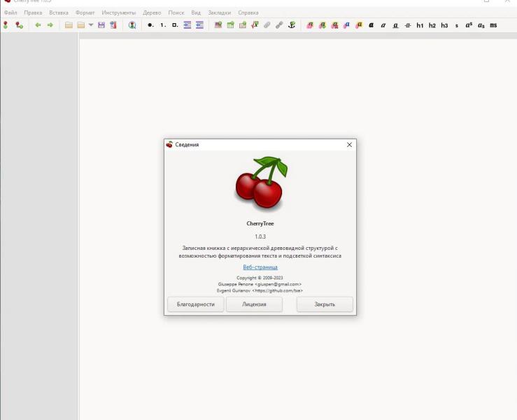Open the Вид menu
Screen dimensions: 517x420
196,13
